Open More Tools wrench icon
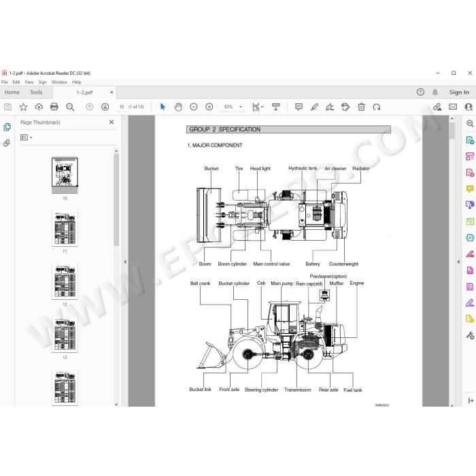Screen dimensions: 476x476 click(x=470, y=335)
